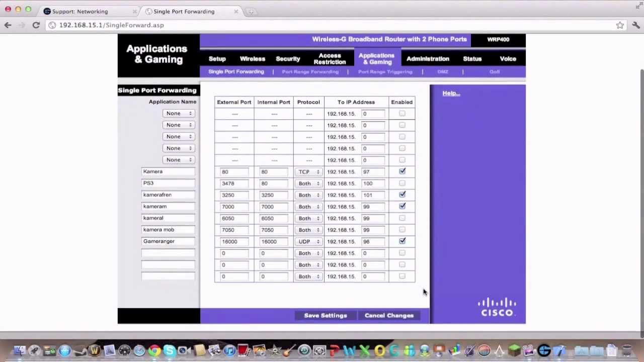Viewport: 644px width, 362px height.
Task: Open the QoS subtab
Action: [495, 72]
